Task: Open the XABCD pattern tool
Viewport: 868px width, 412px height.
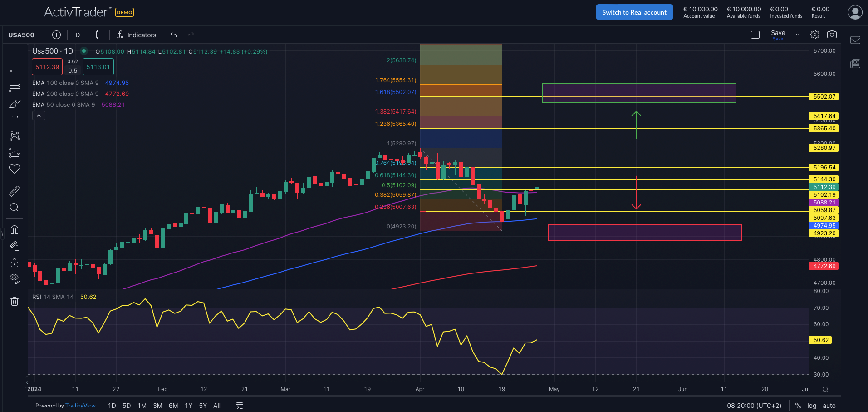Action: (15, 136)
